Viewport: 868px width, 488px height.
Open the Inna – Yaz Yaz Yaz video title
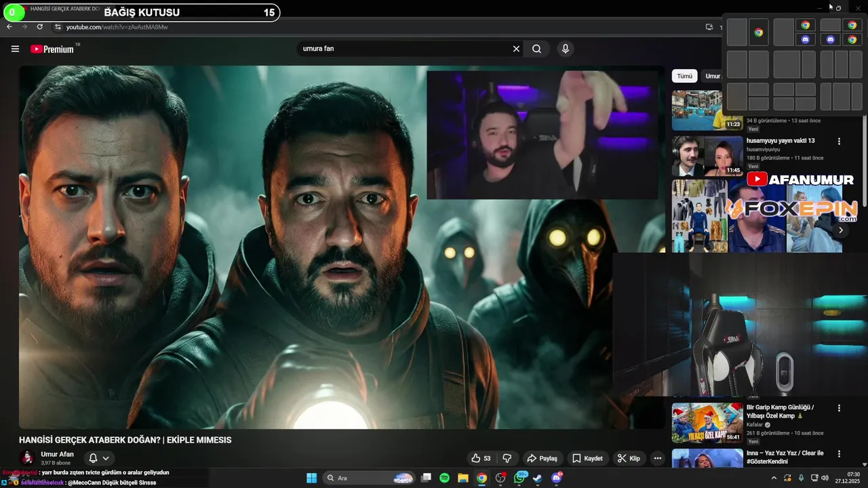(785, 457)
